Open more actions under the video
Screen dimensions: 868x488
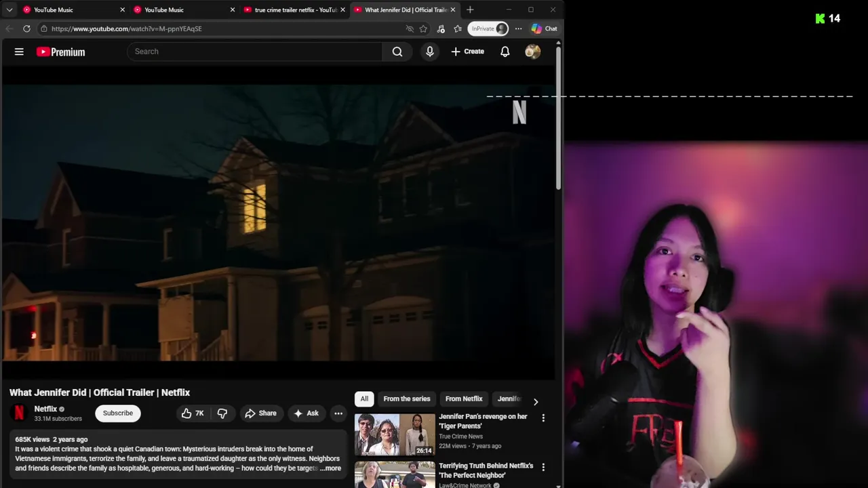(x=338, y=413)
